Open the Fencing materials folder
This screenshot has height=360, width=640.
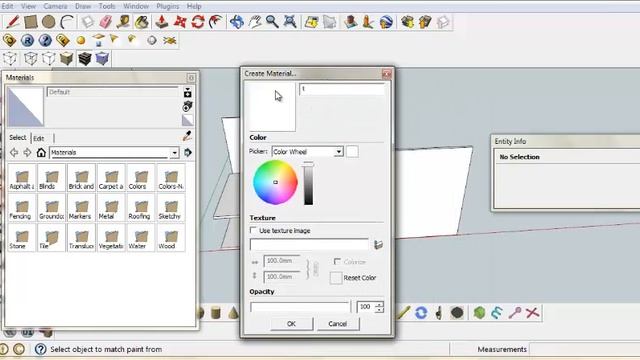point(21,208)
